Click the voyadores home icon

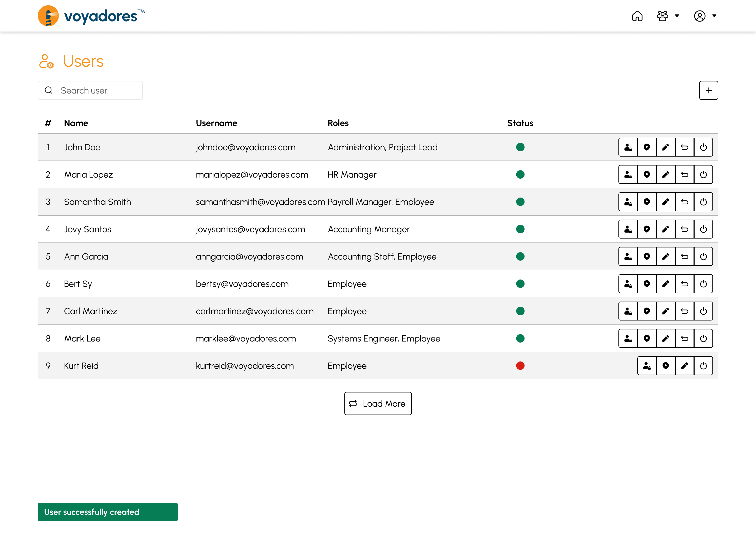point(637,16)
